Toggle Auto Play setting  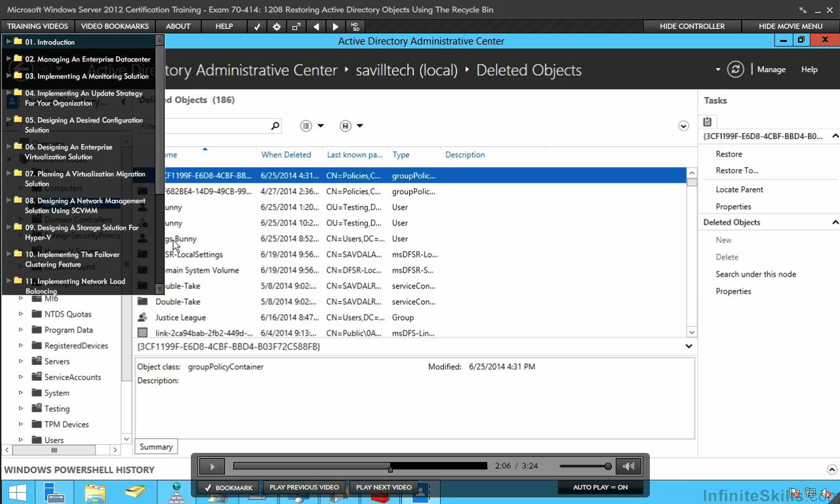[600, 487]
